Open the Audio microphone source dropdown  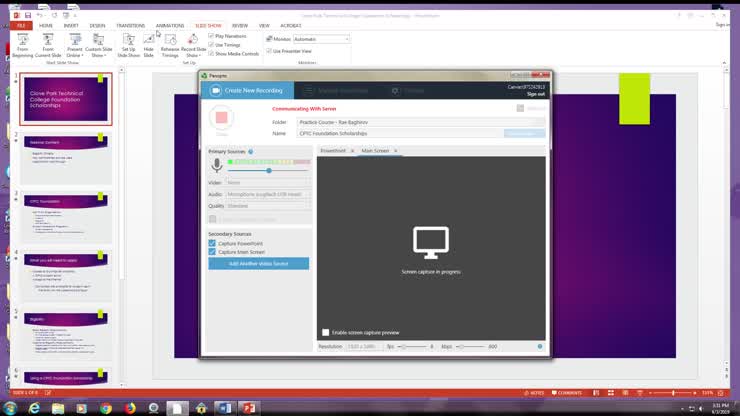268,194
